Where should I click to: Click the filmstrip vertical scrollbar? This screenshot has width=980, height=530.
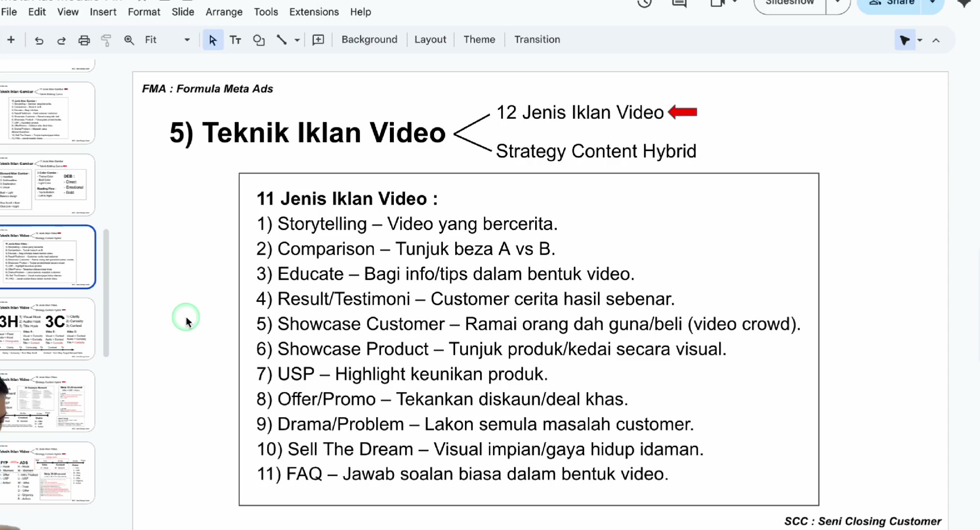point(106,293)
